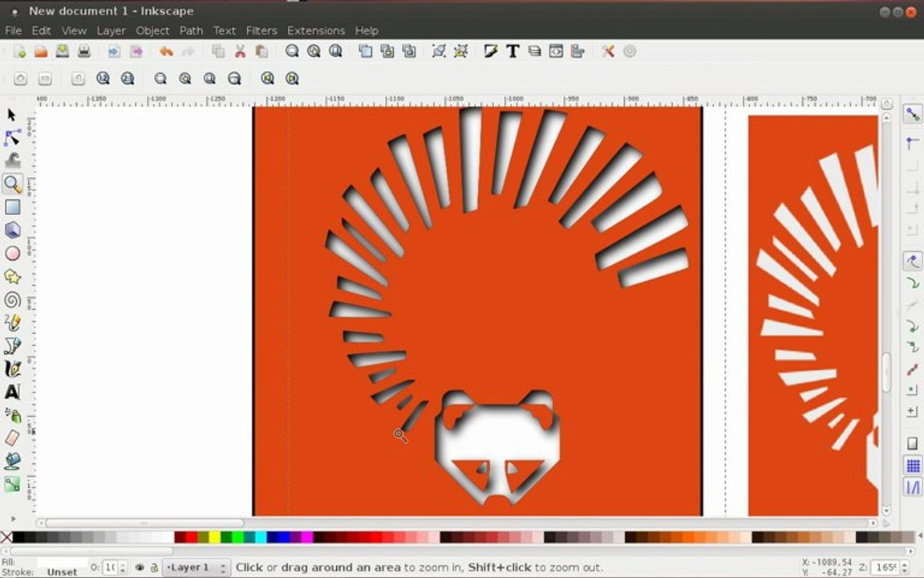Open Text and Font dialog (T icon)
This screenshot has width=924, height=578.
(x=512, y=51)
